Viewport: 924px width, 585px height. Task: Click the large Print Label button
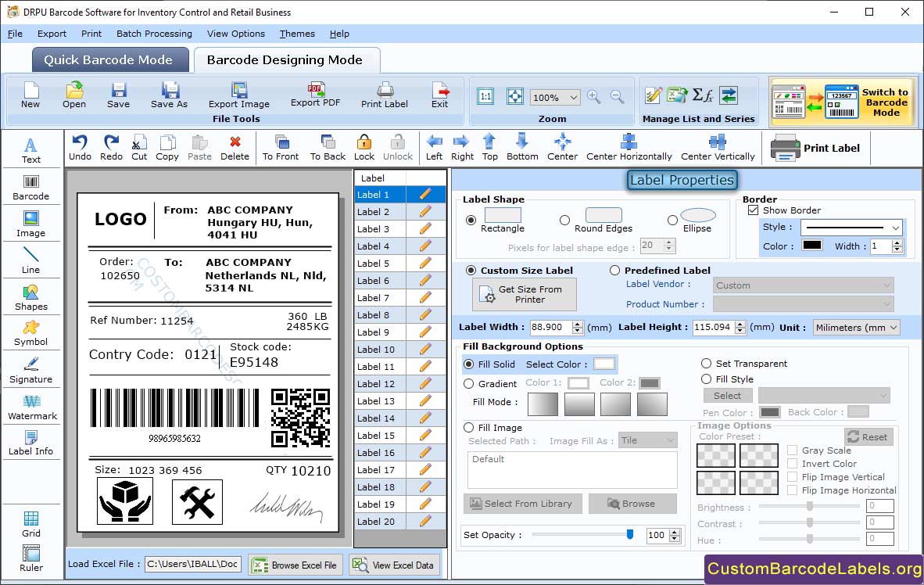815,148
